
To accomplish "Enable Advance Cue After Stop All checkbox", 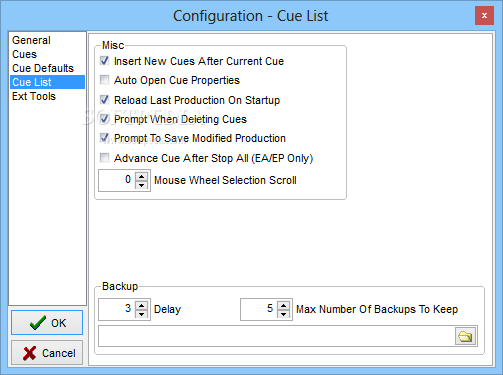I will pyautogui.click(x=105, y=157).
